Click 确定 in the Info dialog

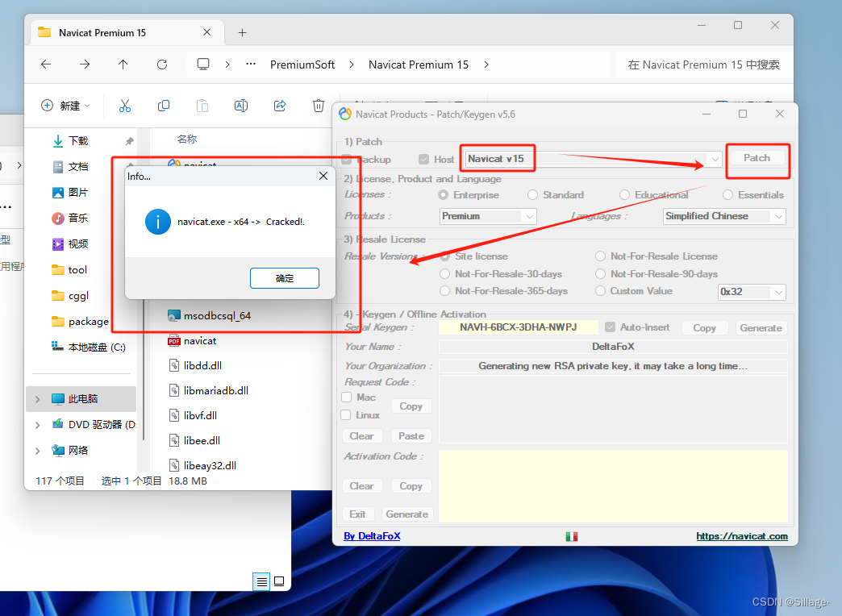(x=285, y=278)
